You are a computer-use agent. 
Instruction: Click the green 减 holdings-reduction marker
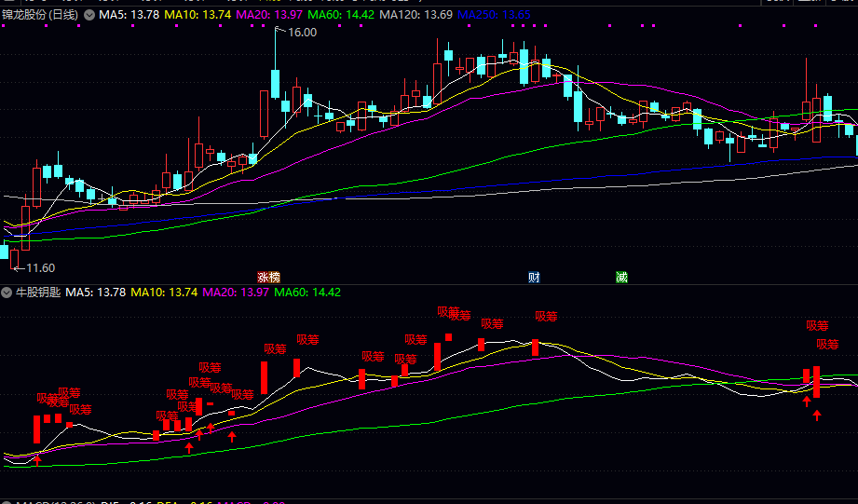[621, 278]
